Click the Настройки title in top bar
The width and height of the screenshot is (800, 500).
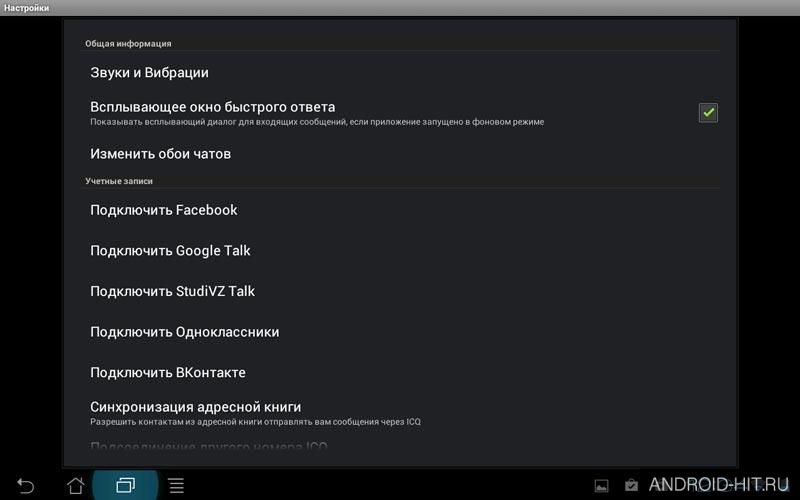pos(27,8)
